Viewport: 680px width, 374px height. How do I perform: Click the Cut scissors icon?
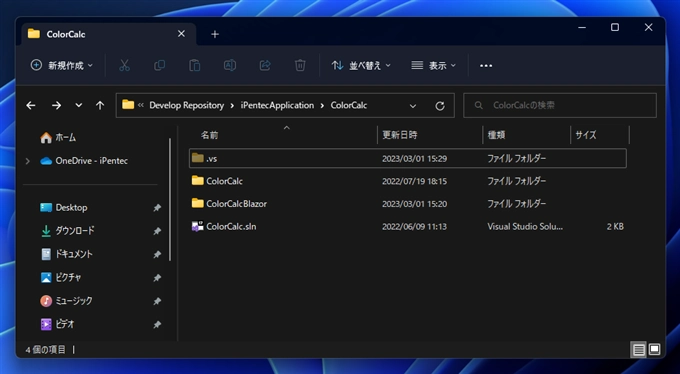(x=124, y=66)
